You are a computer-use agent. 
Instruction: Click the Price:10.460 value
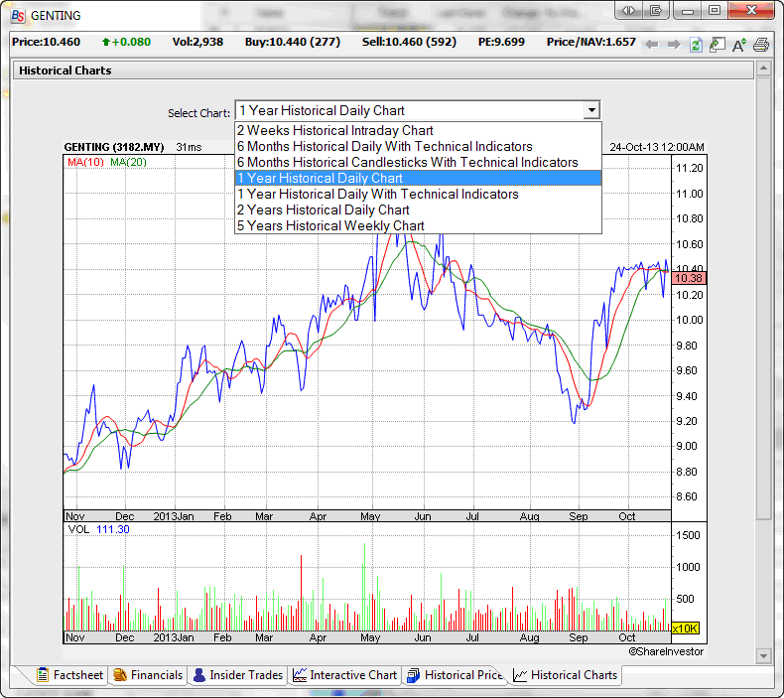click(x=46, y=42)
